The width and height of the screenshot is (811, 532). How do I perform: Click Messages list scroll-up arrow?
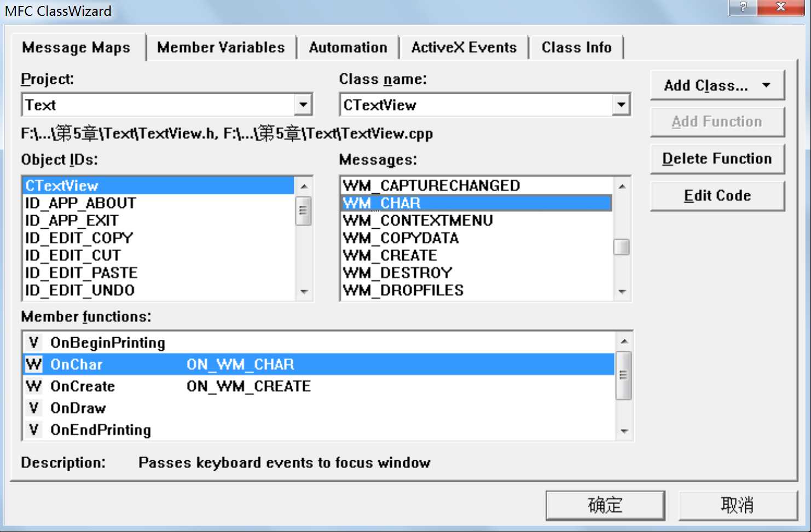tap(622, 187)
